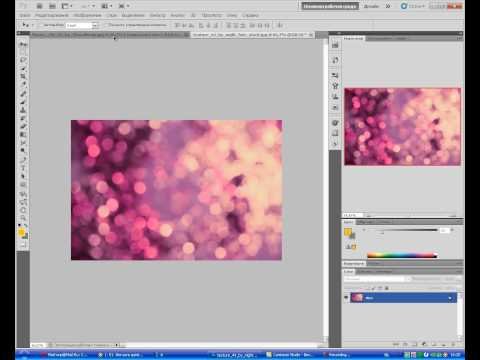Open the Screen Mode dropdown
The height and width of the screenshot is (360, 480).
coord(124,6)
